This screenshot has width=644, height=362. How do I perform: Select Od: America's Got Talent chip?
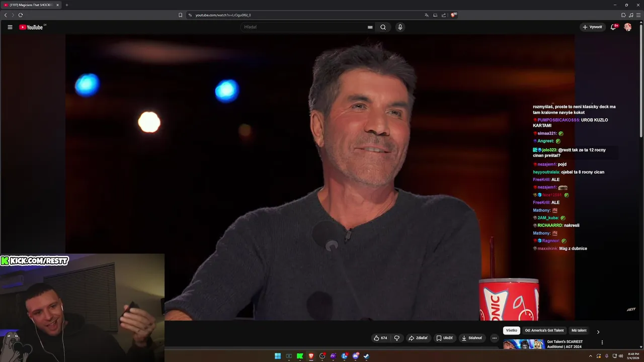544,330
